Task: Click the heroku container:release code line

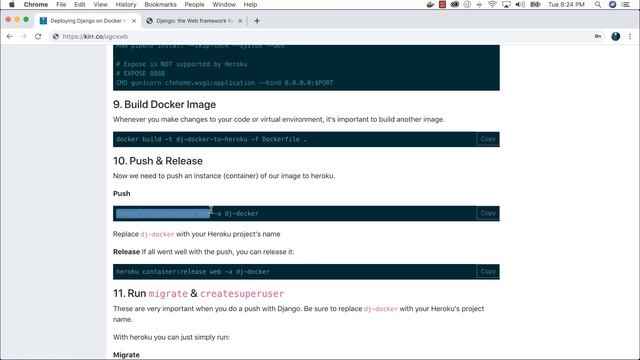Action: 193,271
